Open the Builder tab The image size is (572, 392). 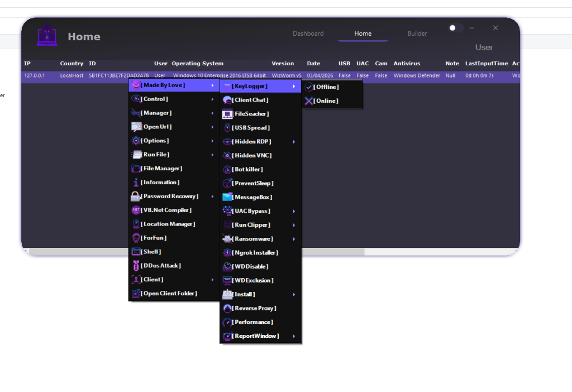pyautogui.click(x=417, y=33)
